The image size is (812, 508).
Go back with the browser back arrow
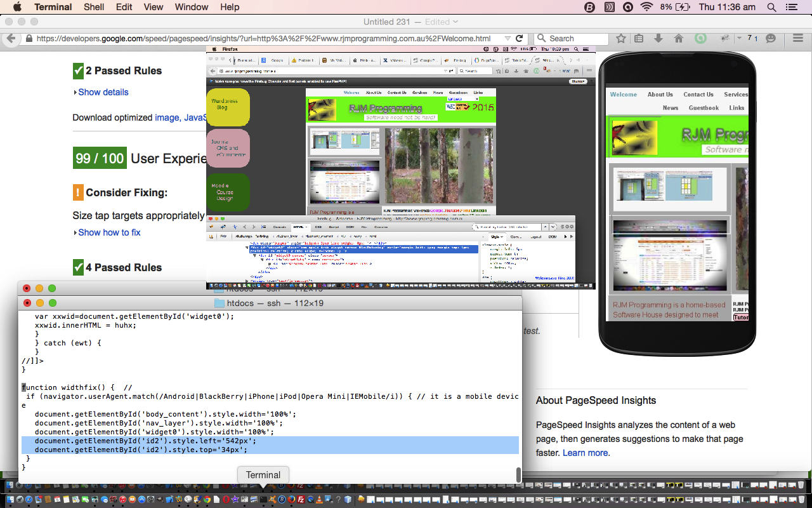[10, 38]
